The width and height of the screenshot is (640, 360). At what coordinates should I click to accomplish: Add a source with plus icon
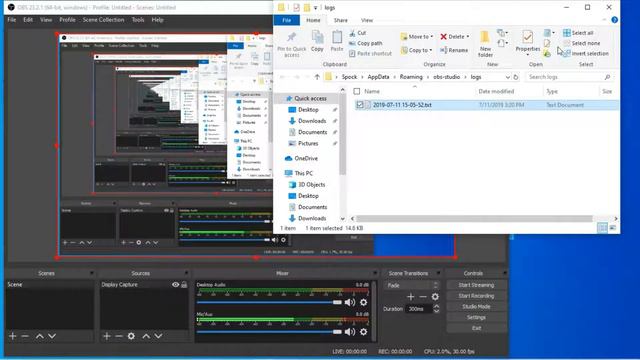[x=107, y=336]
